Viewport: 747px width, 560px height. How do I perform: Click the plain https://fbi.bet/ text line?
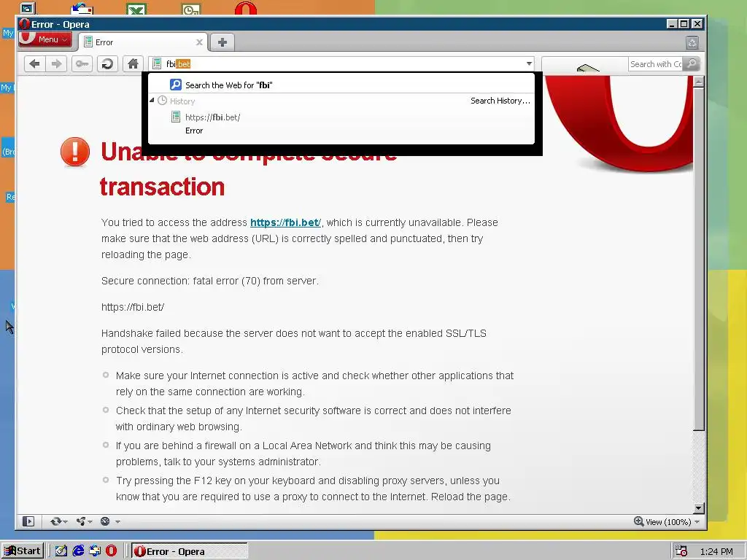133,307
